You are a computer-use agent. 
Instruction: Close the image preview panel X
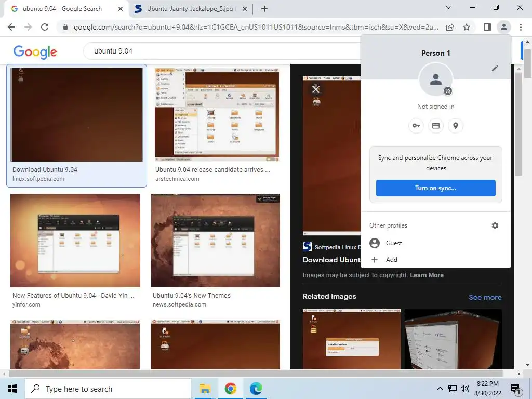[316, 89]
